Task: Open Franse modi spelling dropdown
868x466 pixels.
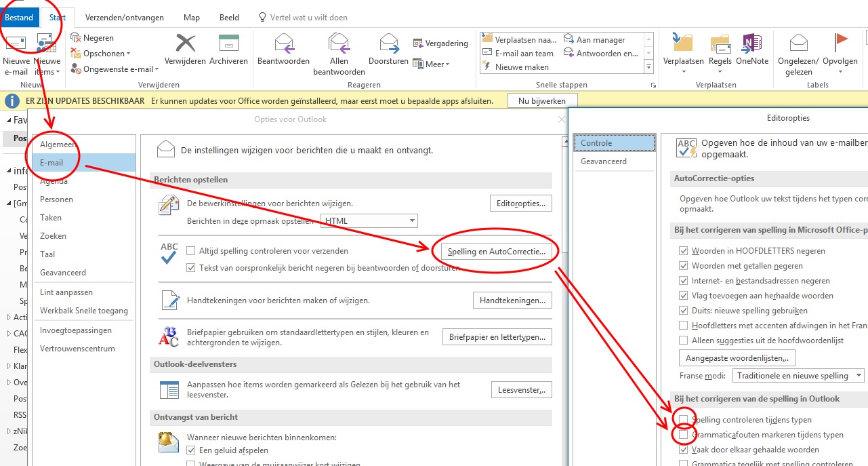Action: (859, 376)
